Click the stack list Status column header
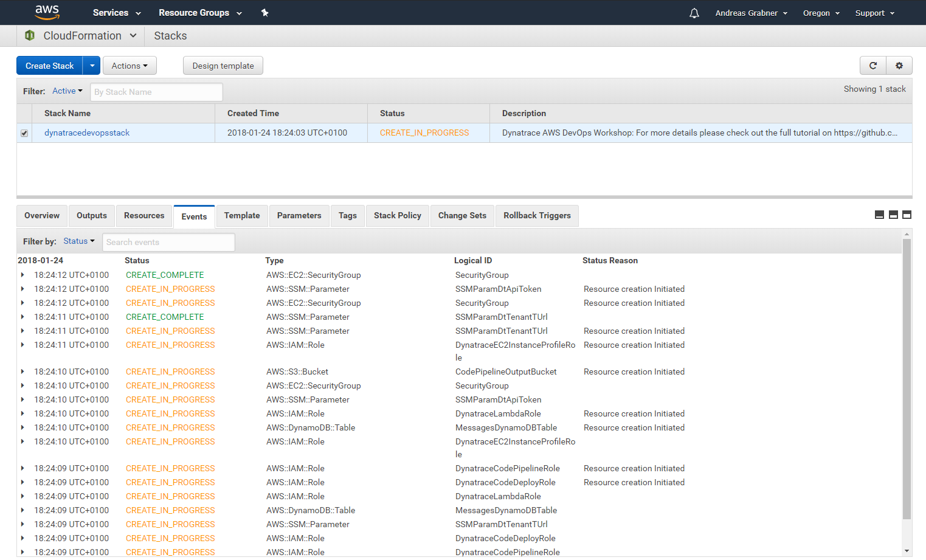This screenshot has width=926, height=560. (392, 113)
